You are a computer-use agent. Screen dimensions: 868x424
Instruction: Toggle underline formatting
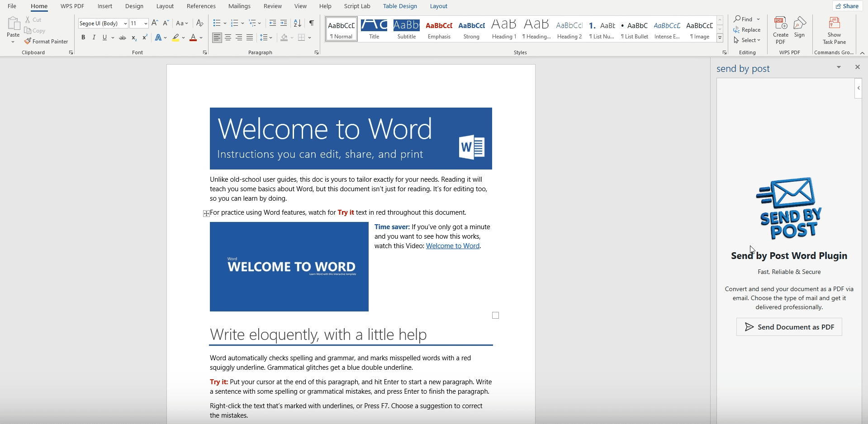pos(104,38)
